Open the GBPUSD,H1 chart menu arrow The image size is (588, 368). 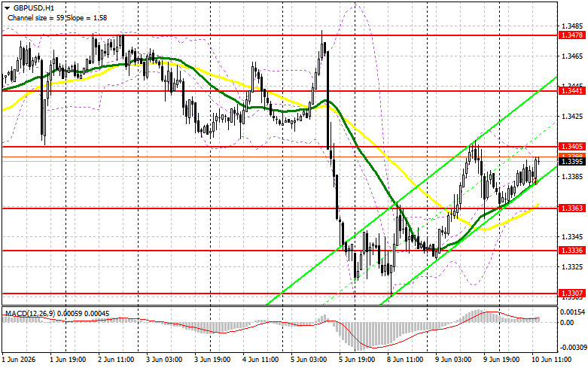tap(7, 8)
